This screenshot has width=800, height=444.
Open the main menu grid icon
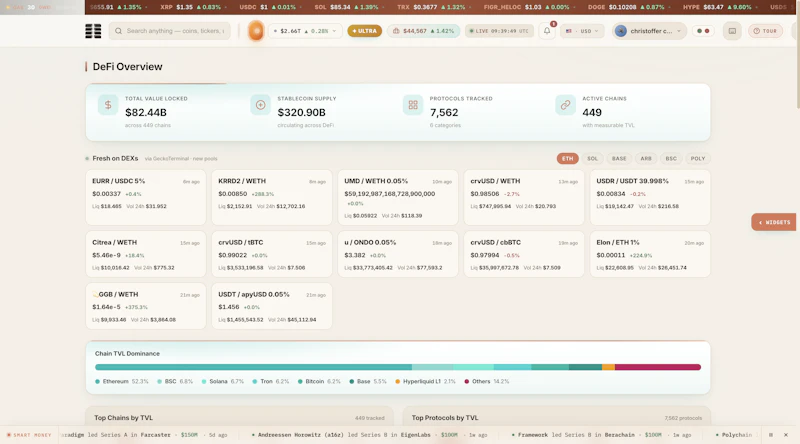[93, 31]
